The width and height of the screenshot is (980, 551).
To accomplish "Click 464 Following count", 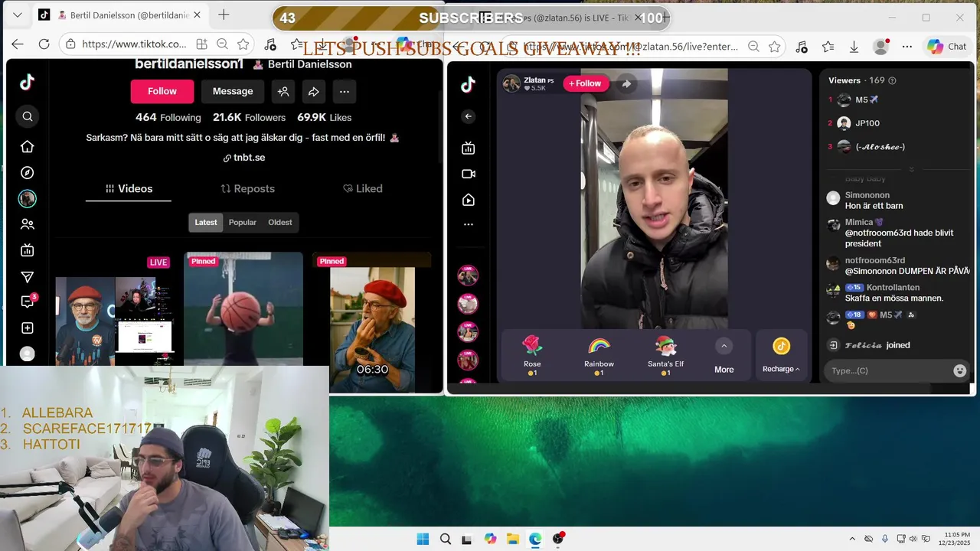I will [x=168, y=118].
